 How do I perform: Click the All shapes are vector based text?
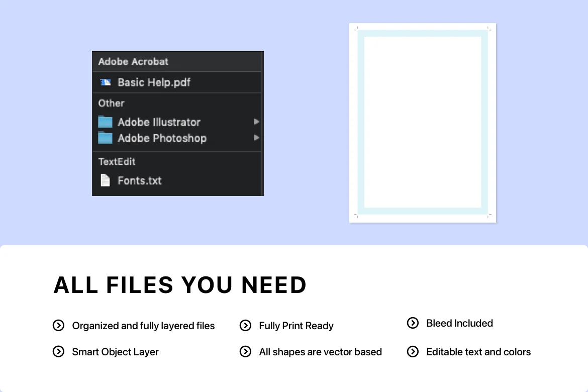320,352
